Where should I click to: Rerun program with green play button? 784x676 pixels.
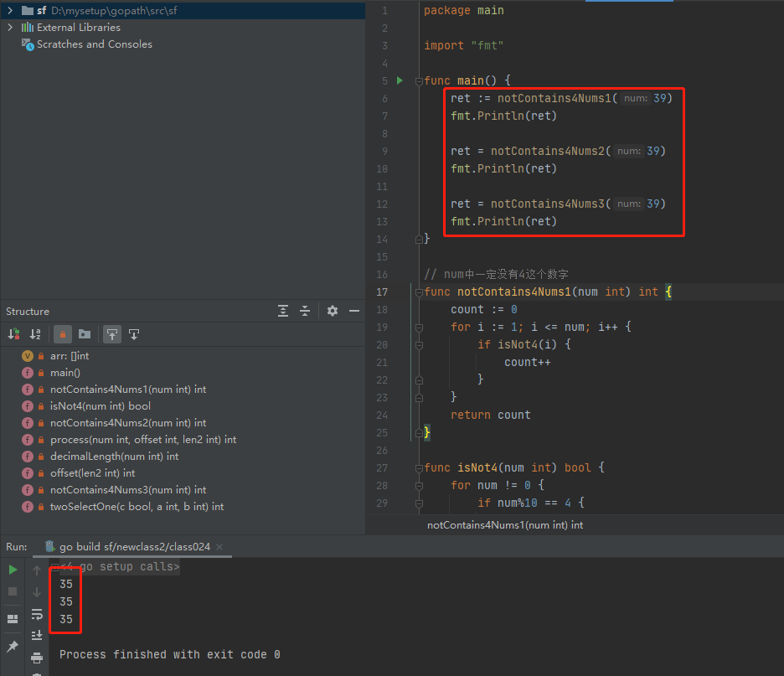13,570
